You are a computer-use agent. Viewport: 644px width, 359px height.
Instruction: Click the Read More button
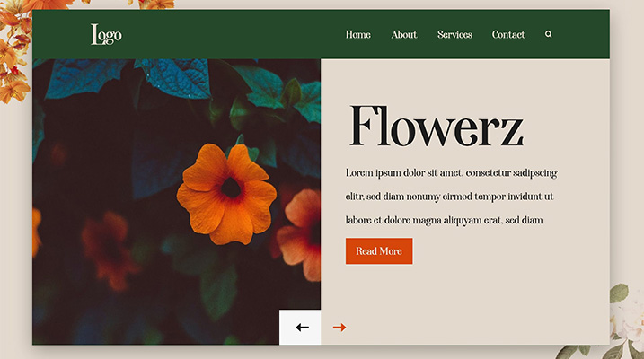pyautogui.click(x=379, y=251)
